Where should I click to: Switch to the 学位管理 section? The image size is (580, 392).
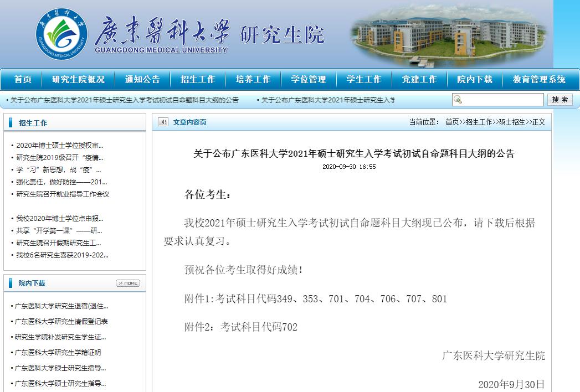(308, 79)
